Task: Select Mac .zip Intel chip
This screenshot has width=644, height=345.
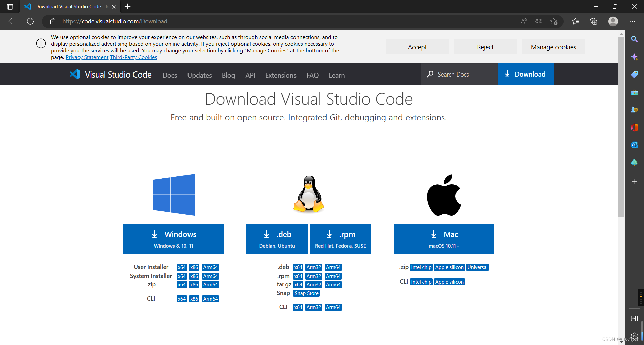Action: pos(421,267)
